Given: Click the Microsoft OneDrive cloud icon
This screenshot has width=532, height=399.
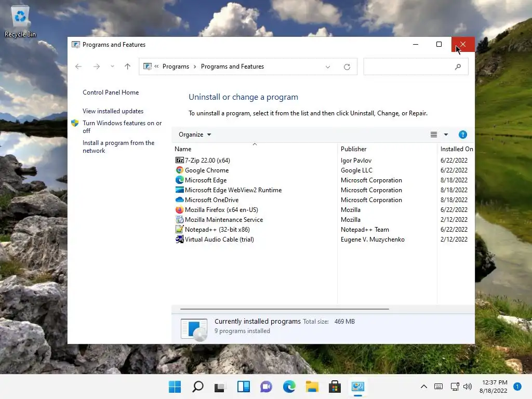Looking at the screenshot, I should [x=179, y=199].
